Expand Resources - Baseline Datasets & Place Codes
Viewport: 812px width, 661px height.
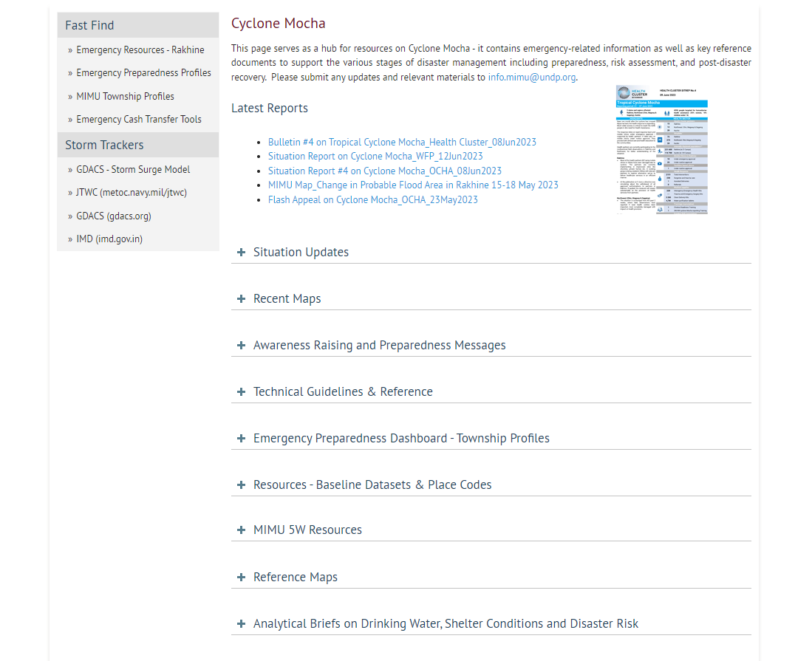(372, 485)
